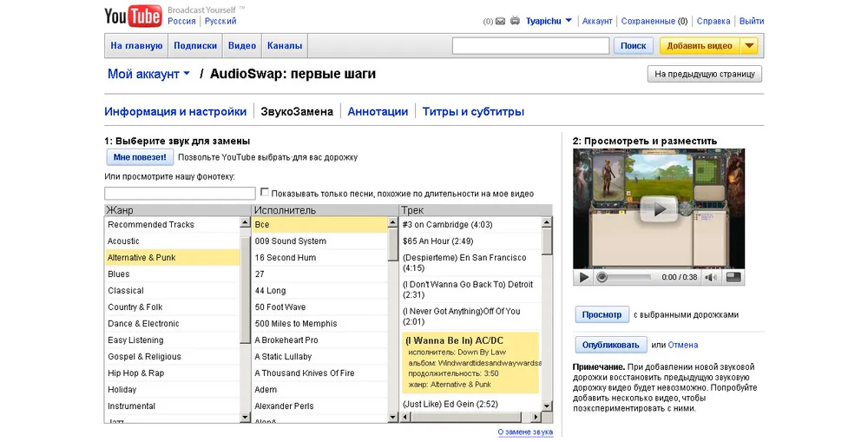Click the Мне повезет! button

pyautogui.click(x=139, y=157)
